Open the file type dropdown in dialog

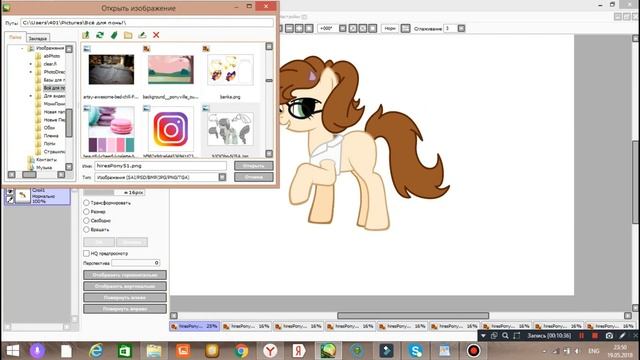click(222, 177)
